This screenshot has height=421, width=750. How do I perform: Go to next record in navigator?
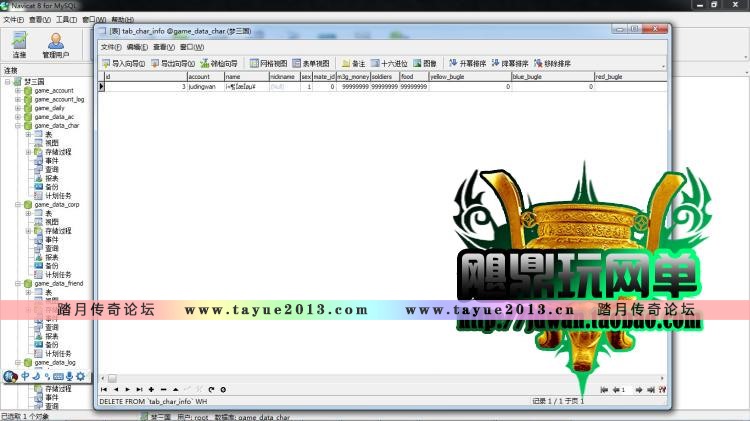click(128, 389)
